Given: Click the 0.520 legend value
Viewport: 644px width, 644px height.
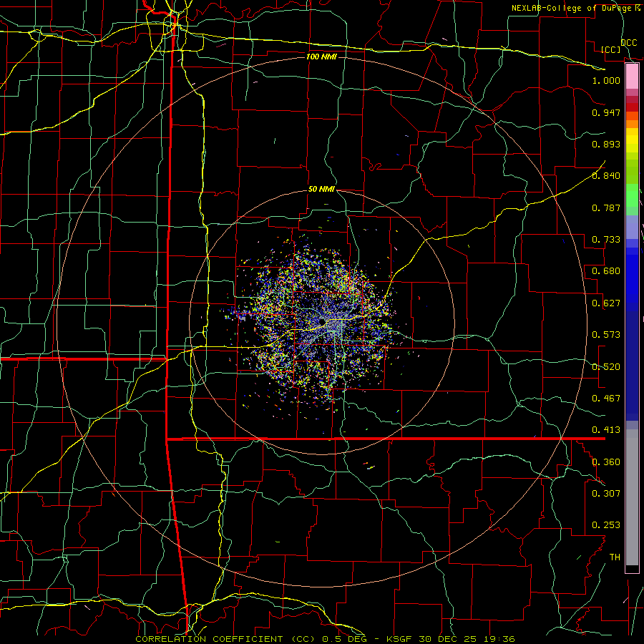Looking at the screenshot, I should point(606,367).
